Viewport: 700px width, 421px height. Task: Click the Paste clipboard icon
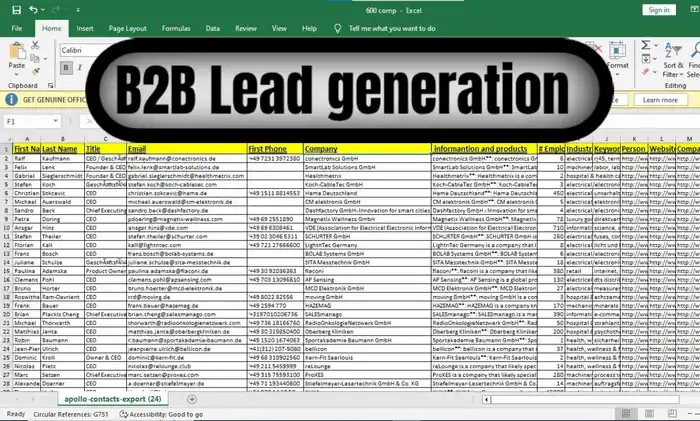click(x=17, y=51)
